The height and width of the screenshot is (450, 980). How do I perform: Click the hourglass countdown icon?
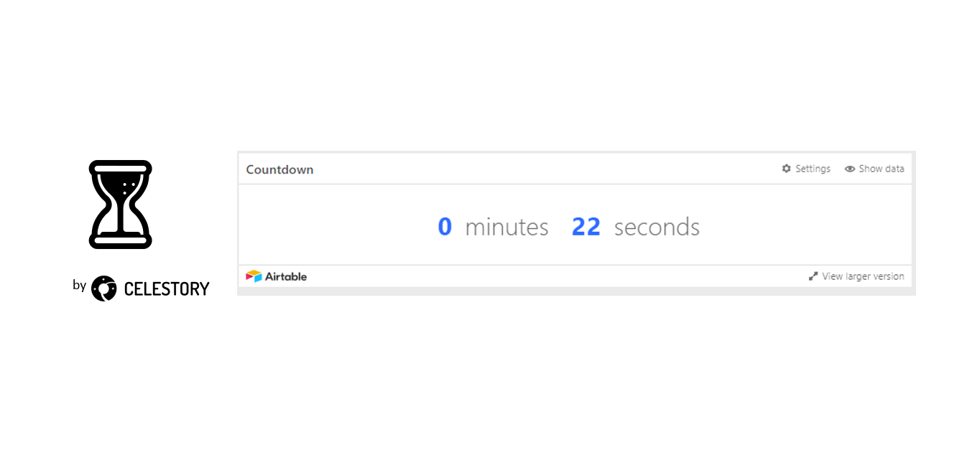point(120,205)
